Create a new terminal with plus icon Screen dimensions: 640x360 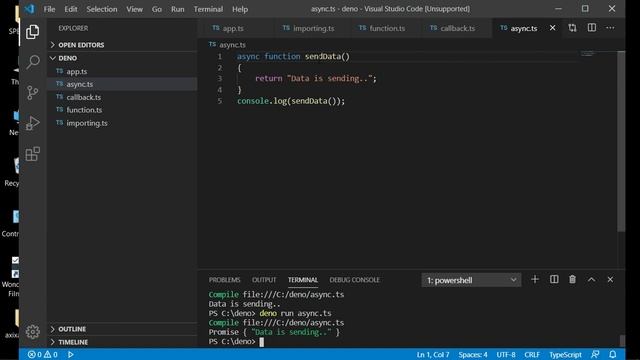[x=535, y=280]
